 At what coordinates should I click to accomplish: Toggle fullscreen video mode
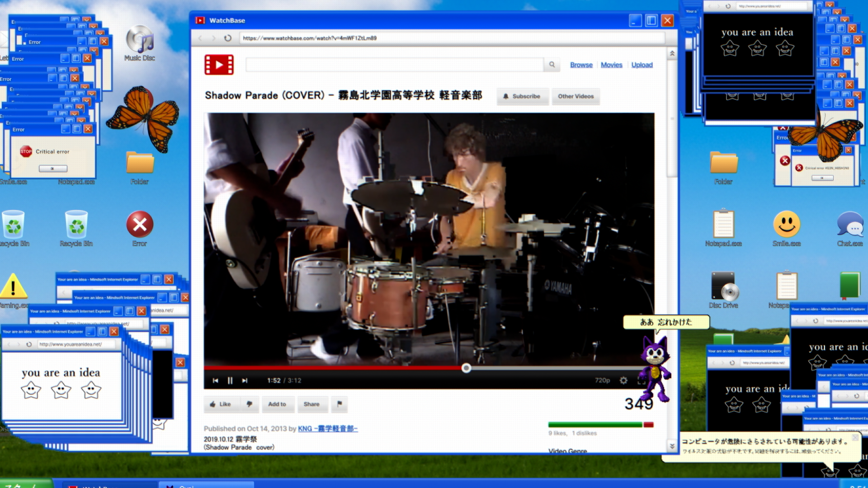point(641,380)
